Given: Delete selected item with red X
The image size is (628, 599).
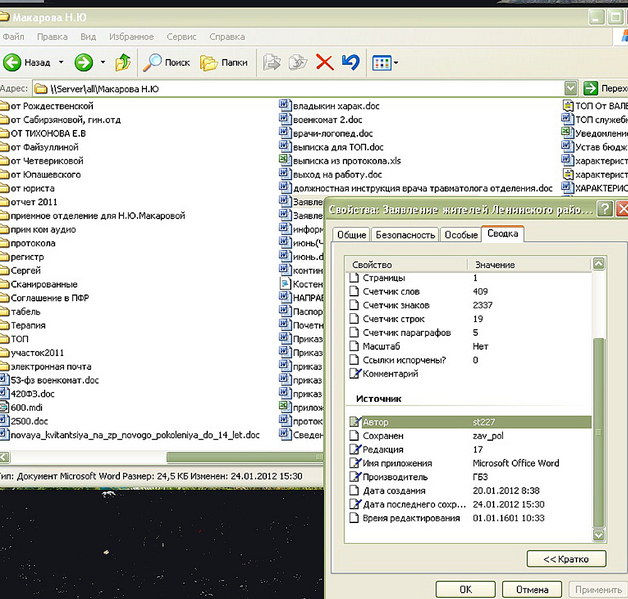Looking at the screenshot, I should click(324, 62).
